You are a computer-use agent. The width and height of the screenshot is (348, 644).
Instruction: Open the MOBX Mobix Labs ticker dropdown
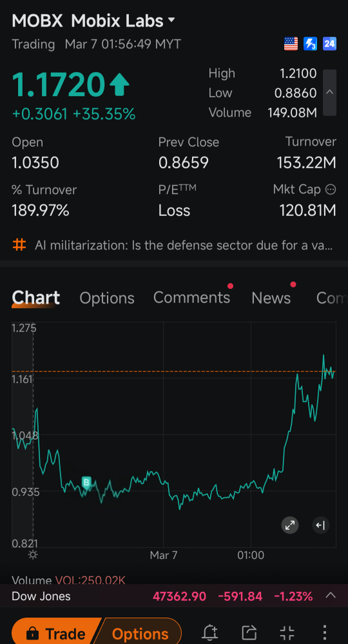94,20
